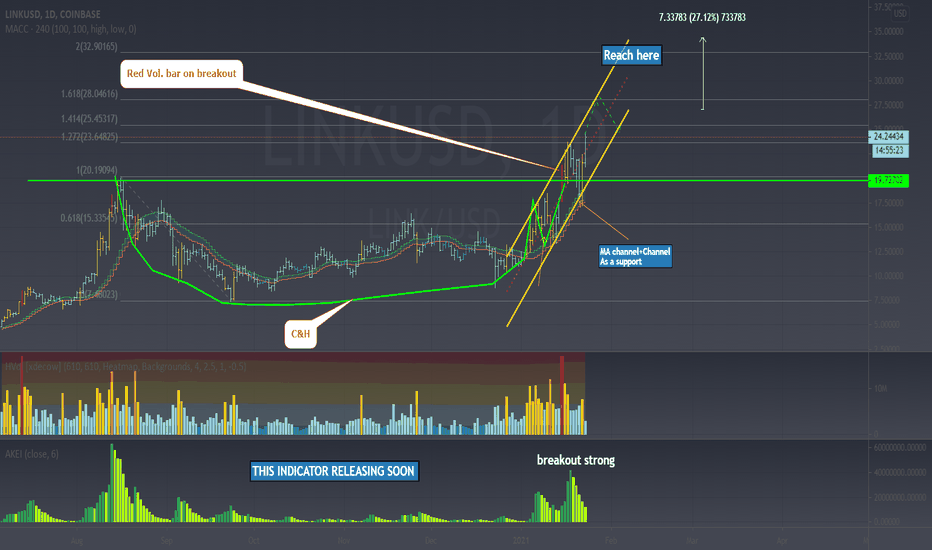Click the 7.33783 (27.12%) price range label
The image size is (932, 550).
(702, 18)
